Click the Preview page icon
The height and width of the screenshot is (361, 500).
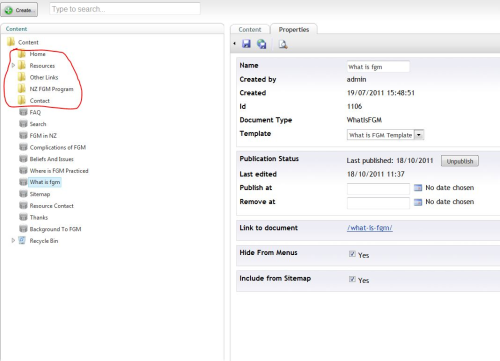tap(283, 44)
